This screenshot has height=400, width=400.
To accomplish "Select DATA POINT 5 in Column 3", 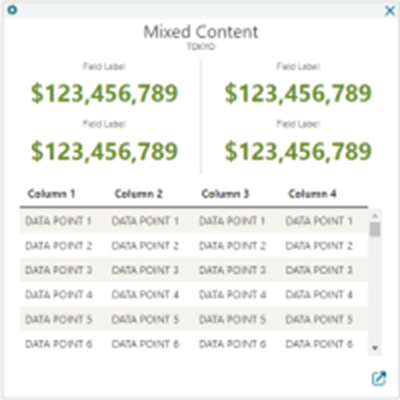I will point(232,319).
